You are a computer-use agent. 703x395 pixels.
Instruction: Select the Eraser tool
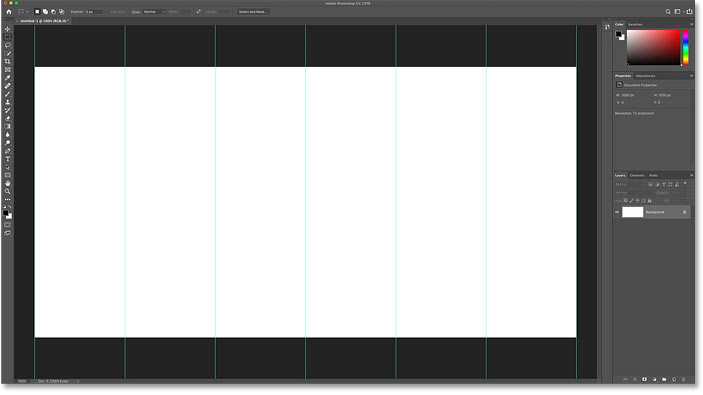click(x=8, y=118)
